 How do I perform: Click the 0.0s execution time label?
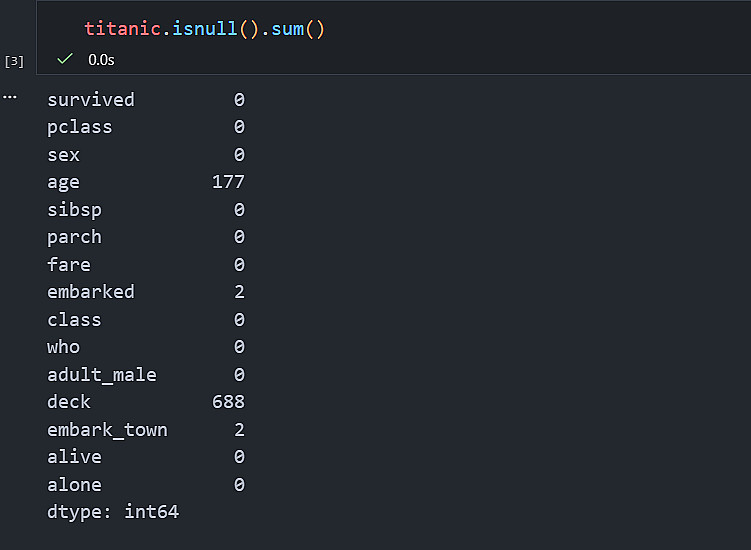click(x=101, y=59)
